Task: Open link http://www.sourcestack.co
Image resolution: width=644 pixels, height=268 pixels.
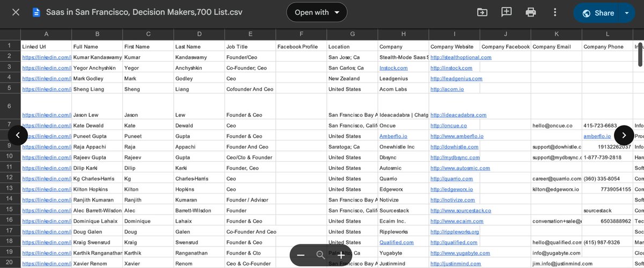Action: 460,211
